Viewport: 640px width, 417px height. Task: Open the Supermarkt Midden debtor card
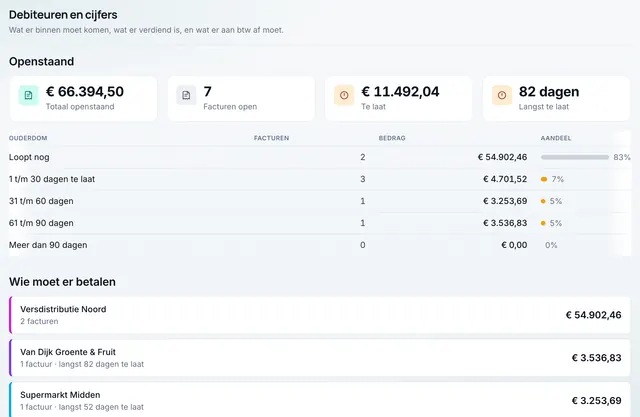pos(320,400)
